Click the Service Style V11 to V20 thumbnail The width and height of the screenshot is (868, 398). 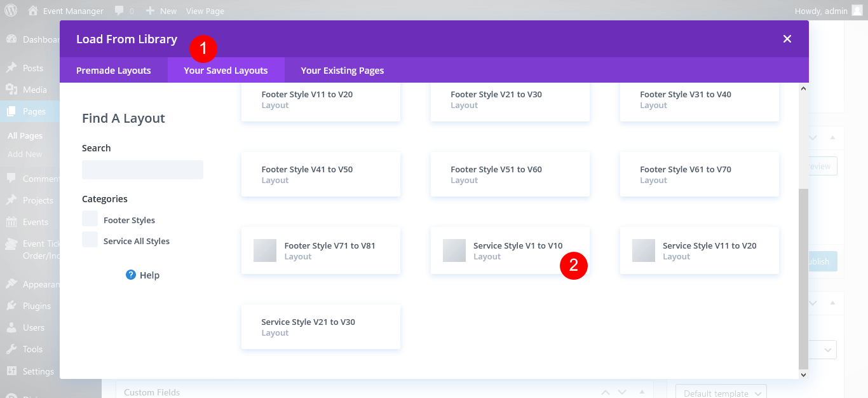click(x=644, y=250)
